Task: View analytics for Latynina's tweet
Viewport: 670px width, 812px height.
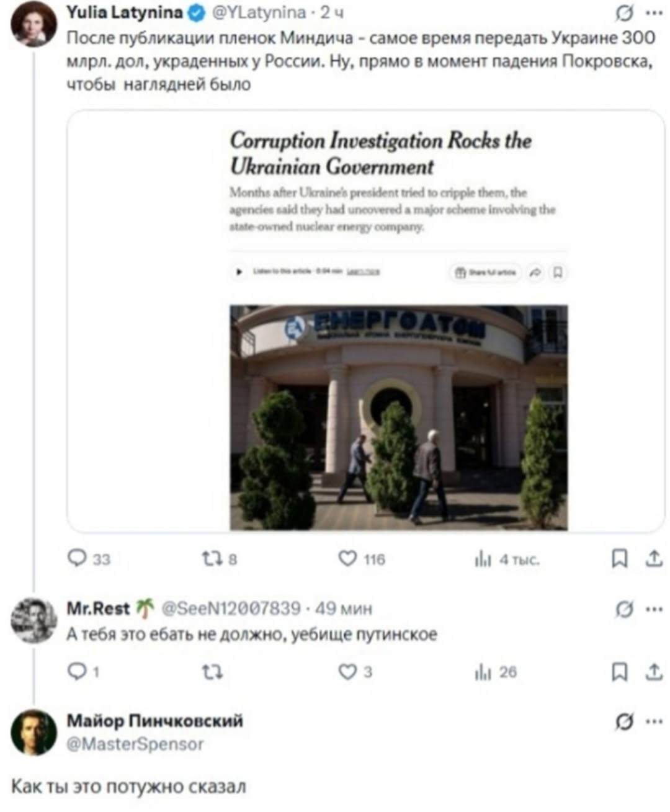Action: point(483,560)
